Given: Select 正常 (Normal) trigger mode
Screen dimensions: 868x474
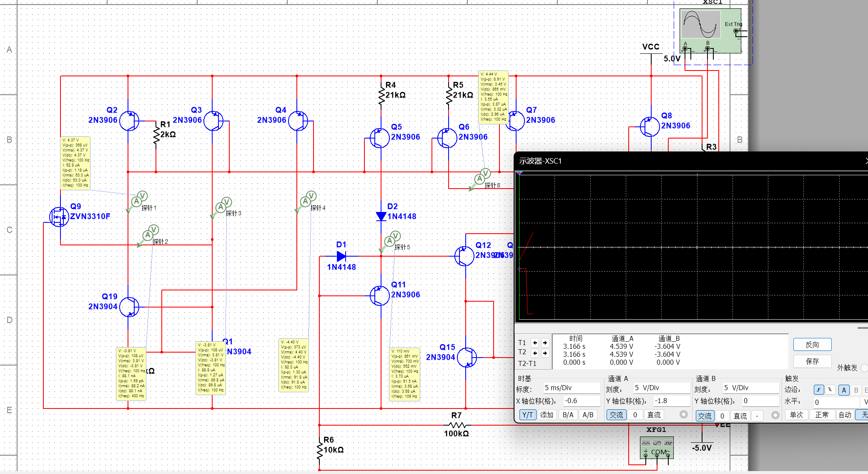Looking at the screenshot, I should [x=822, y=415].
